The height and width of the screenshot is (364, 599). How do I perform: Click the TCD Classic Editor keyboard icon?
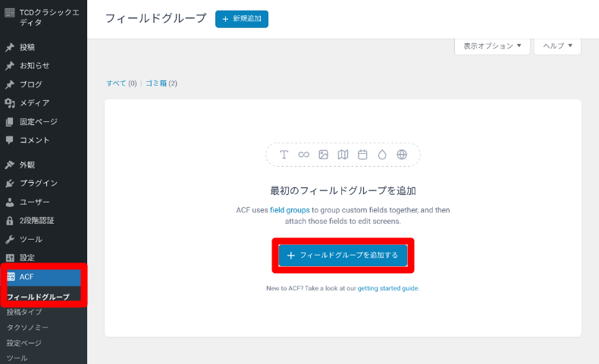coord(10,13)
